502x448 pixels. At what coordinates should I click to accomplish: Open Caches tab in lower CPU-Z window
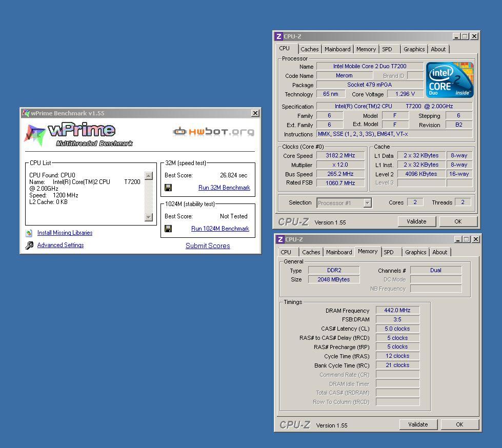click(x=311, y=252)
